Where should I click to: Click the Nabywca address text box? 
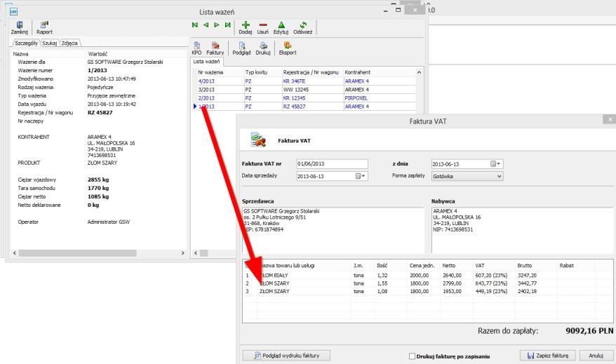point(523,231)
